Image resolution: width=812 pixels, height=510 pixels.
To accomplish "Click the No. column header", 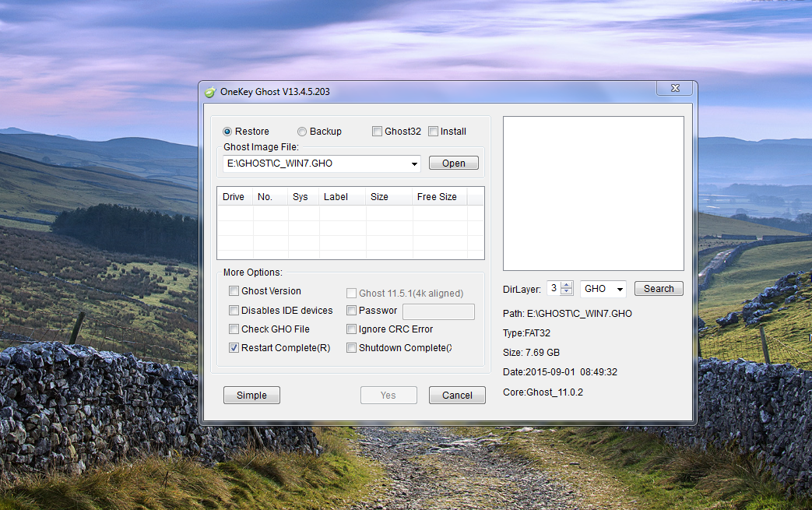I will click(x=270, y=197).
